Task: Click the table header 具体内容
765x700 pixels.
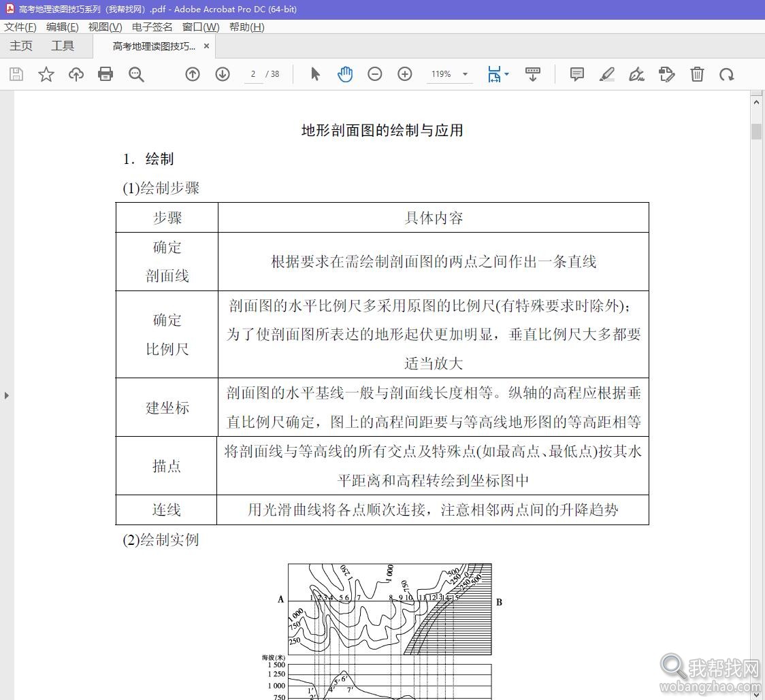Action: pos(434,218)
